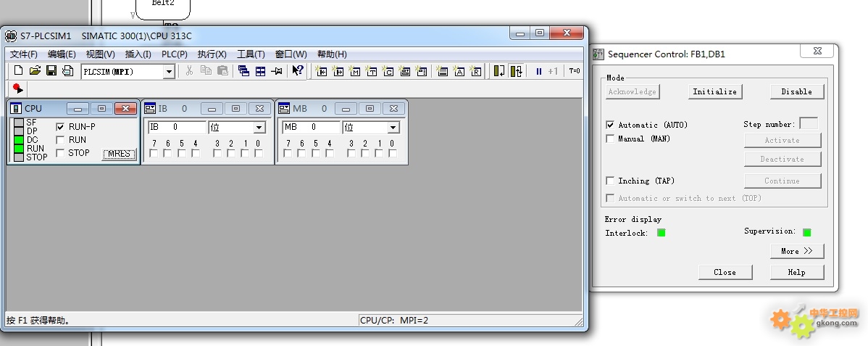The height and width of the screenshot is (346, 868).
Task: Open the 窗口(W) menu
Action: tap(291, 54)
